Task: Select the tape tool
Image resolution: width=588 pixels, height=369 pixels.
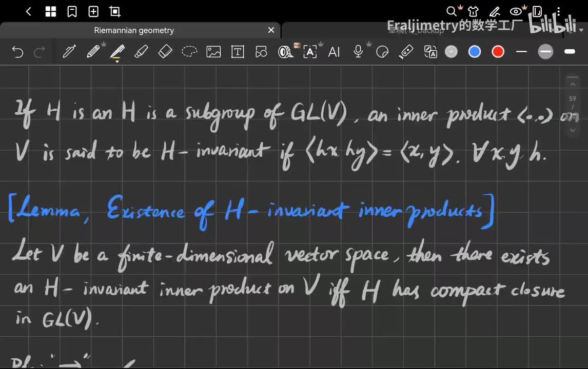Action: 285,52
